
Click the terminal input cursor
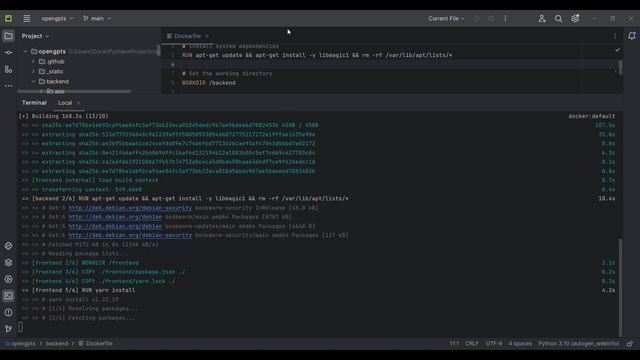click(20, 327)
